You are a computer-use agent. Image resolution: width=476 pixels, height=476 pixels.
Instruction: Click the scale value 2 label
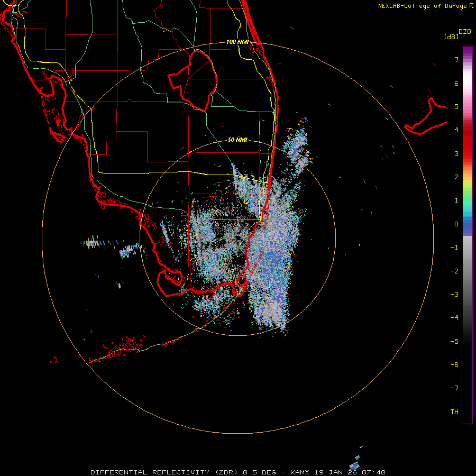(456, 177)
